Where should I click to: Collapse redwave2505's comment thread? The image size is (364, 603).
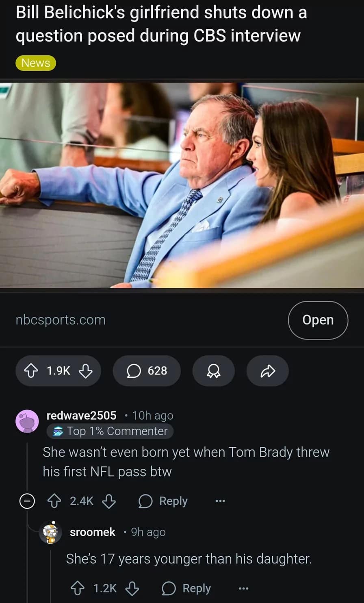point(27,501)
